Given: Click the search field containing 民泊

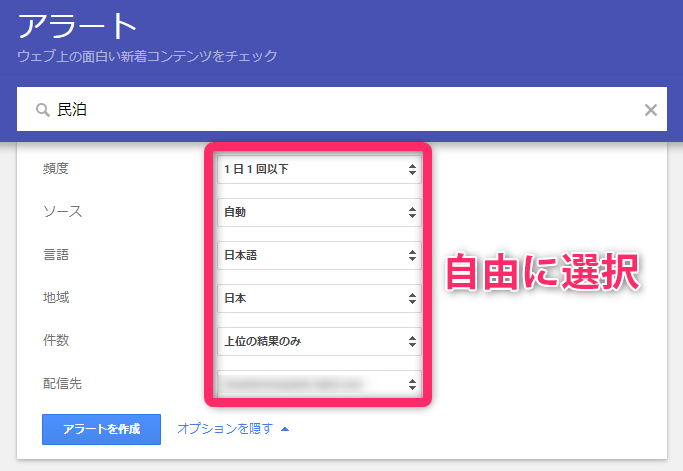Looking at the screenshot, I should tap(342, 109).
